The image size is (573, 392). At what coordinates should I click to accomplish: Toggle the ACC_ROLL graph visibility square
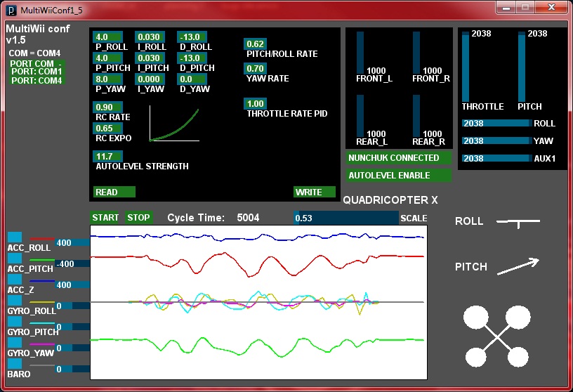point(14,237)
